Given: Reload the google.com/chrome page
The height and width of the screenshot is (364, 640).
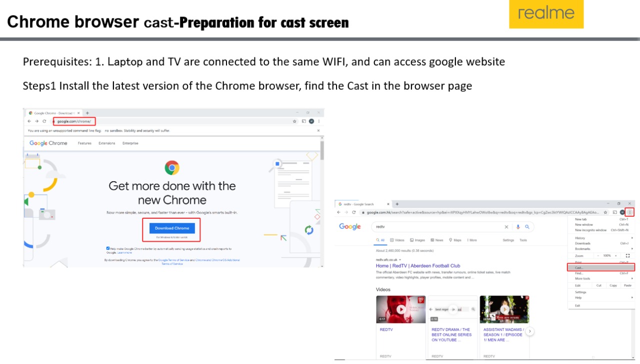Looking at the screenshot, I should pyautogui.click(x=44, y=121).
